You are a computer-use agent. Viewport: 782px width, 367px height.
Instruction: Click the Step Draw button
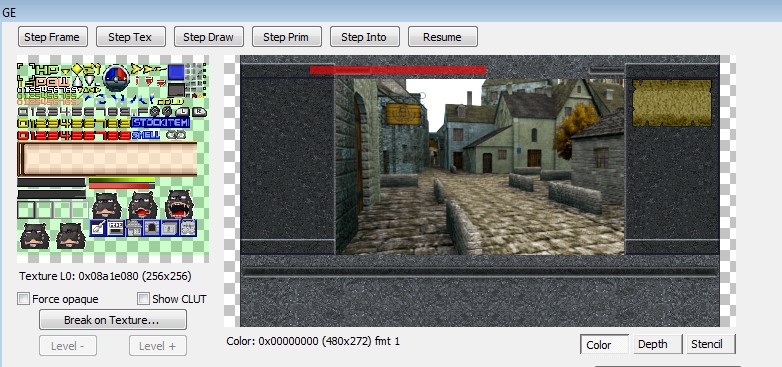click(208, 37)
